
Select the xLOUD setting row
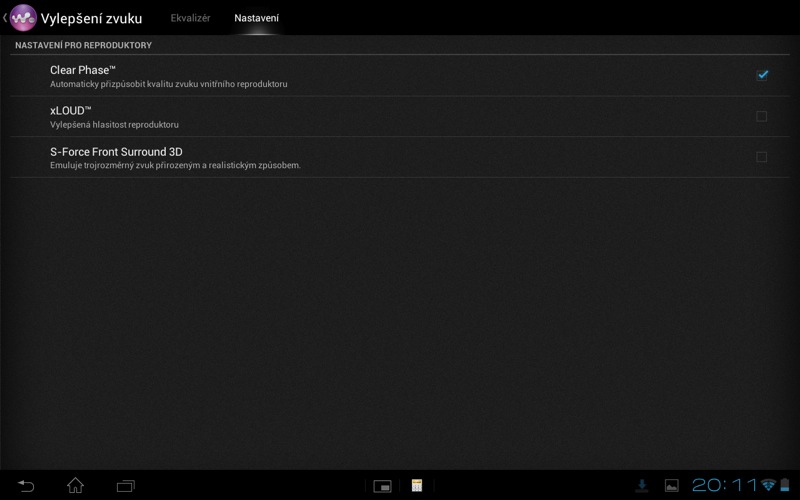(x=399, y=116)
